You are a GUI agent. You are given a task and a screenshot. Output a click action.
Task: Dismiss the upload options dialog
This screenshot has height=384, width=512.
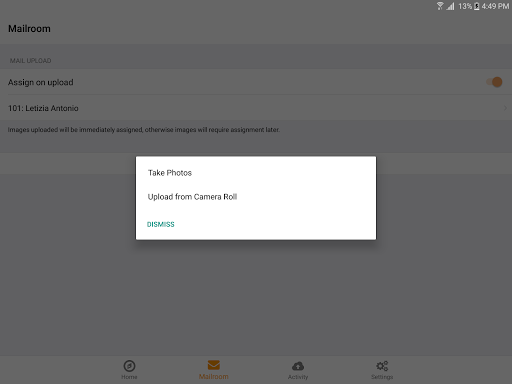(x=161, y=224)
